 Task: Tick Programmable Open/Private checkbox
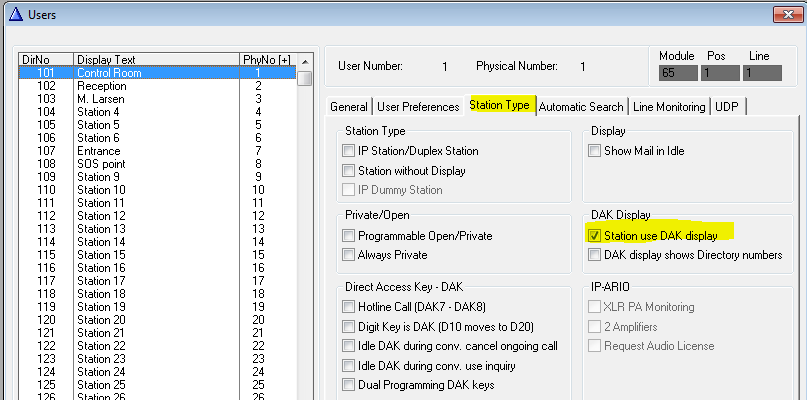pyautogui.click(x=349, y=236)
